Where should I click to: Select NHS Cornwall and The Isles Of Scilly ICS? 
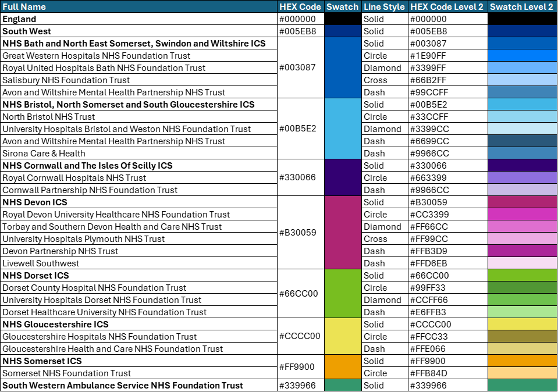[139, 165]
